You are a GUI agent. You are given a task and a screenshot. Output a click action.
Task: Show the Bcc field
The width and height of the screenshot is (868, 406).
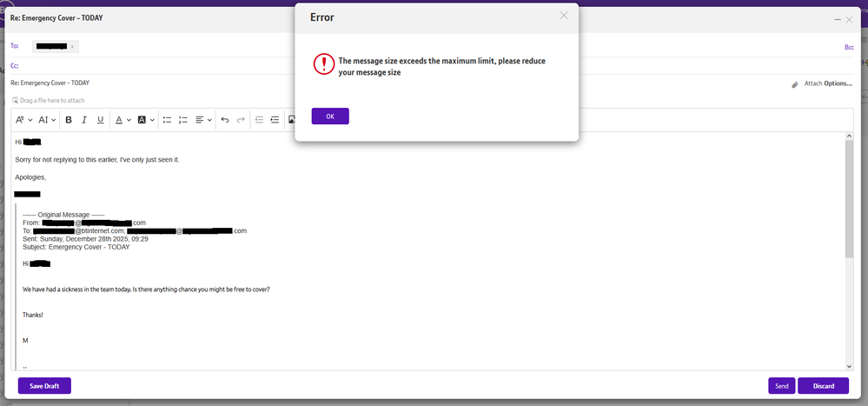tap(849, 47)
